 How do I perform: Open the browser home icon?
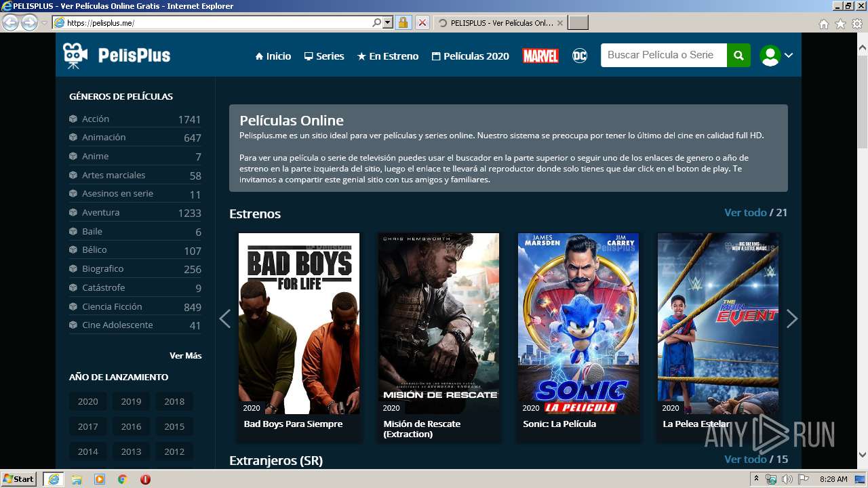(x=823, y=23)
